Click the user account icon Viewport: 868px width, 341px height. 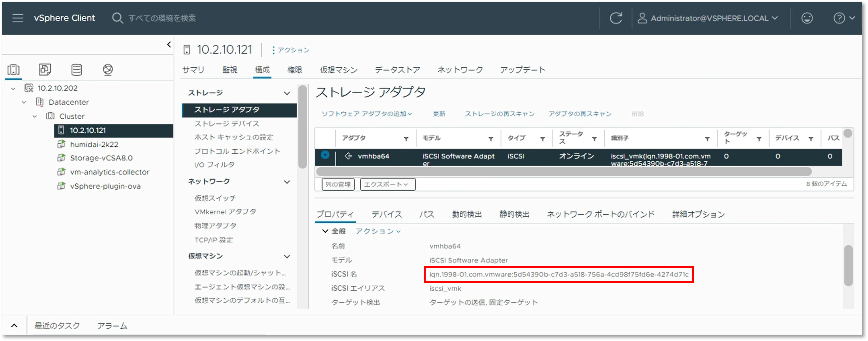click(642, 18)
